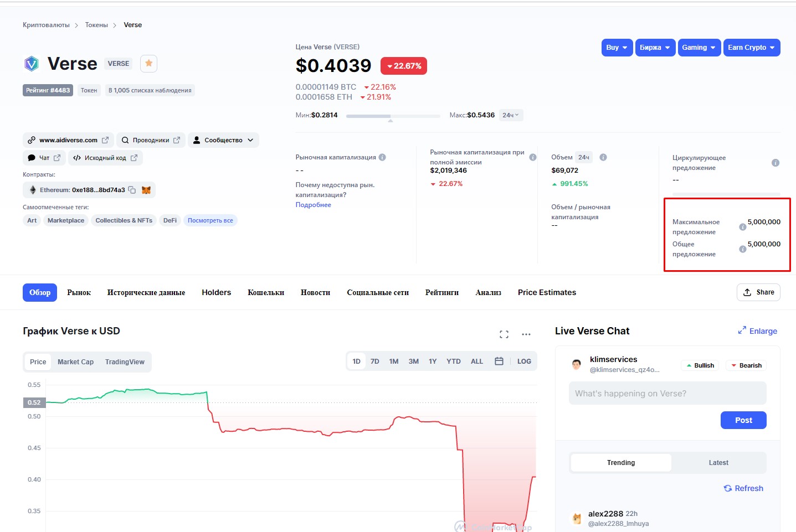Add Verse to watchlist with star icon
This screenshot has height=532, width=796.
148,64
